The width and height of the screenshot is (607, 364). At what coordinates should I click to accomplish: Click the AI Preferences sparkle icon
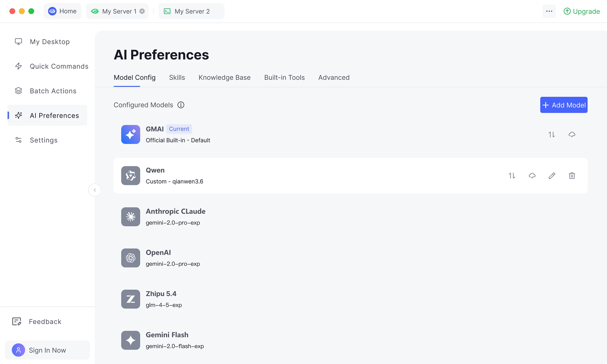(19, 115)
